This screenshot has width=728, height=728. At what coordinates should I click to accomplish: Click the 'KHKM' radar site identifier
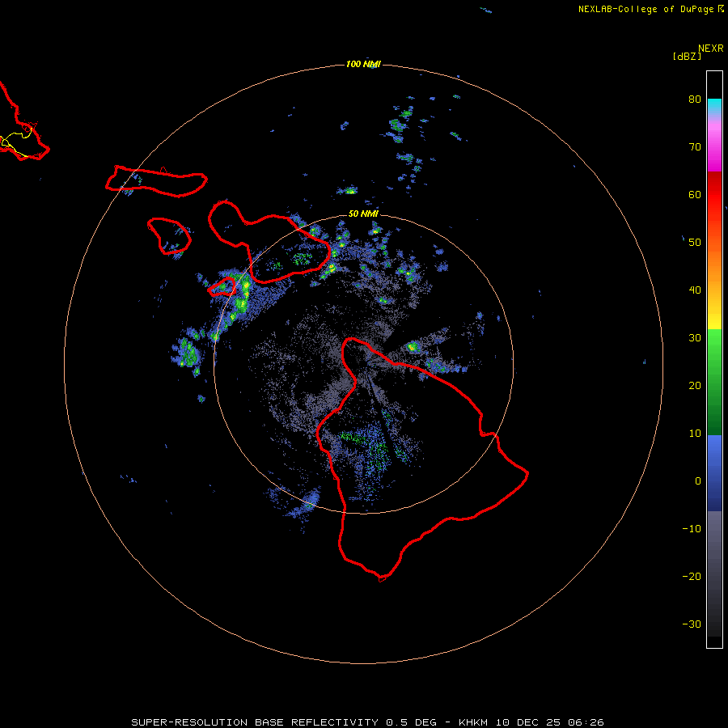click(474, 722)
